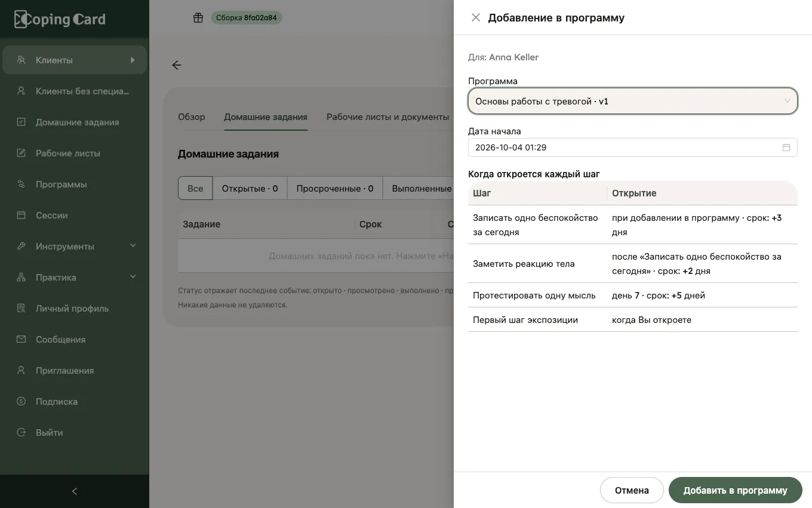Click the gift icon beside Сборка

click(198, 18)
